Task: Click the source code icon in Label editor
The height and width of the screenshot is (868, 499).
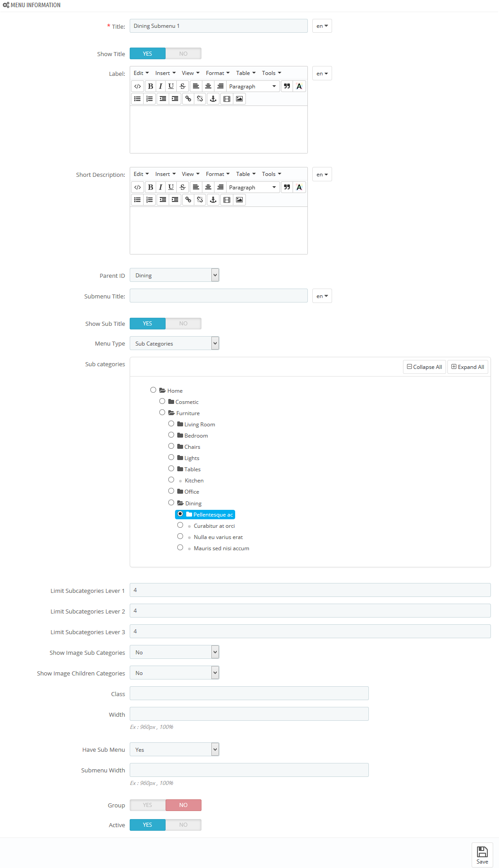Action: tap(138, 86)
